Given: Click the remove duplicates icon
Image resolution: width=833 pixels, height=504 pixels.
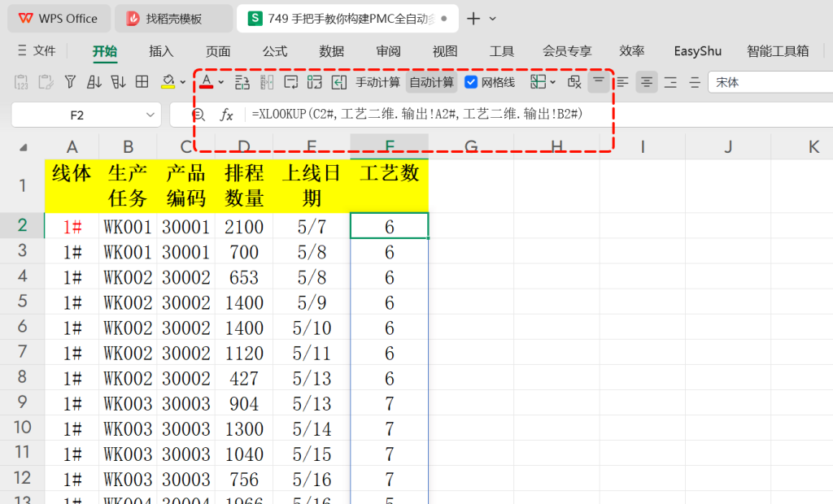Looking at the screenshot, I should pyautogui.click(x=574, y=82).
